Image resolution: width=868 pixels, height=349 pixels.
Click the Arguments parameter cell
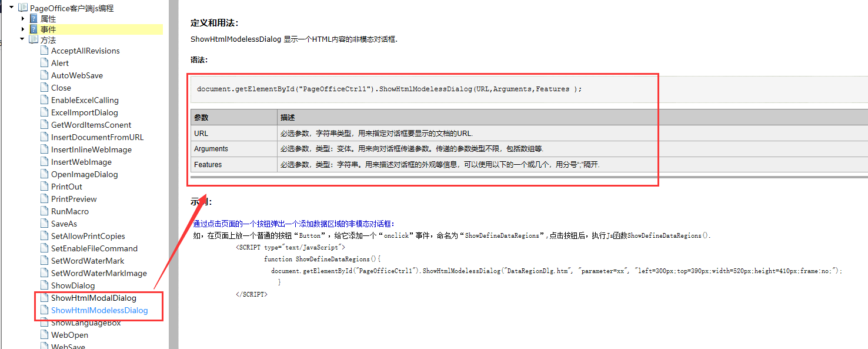(x=234, y=149)
